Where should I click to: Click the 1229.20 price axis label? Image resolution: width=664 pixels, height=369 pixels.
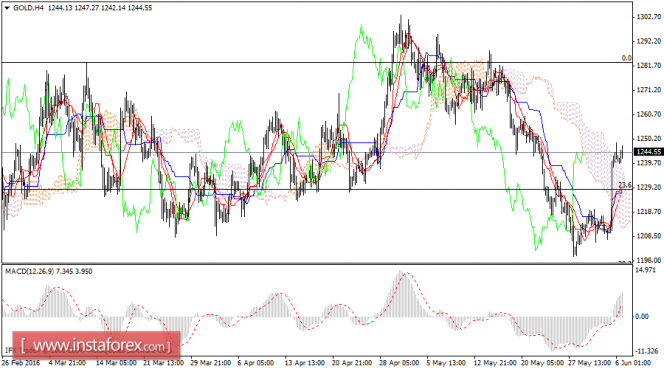(648, 187)
